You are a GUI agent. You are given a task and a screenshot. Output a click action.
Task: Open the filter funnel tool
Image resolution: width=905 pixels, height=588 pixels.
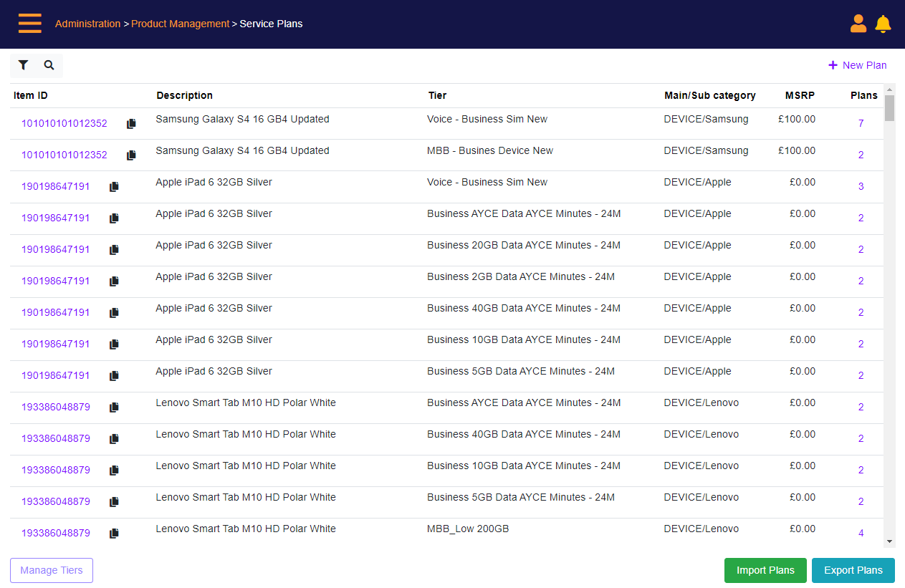(23, 65)
